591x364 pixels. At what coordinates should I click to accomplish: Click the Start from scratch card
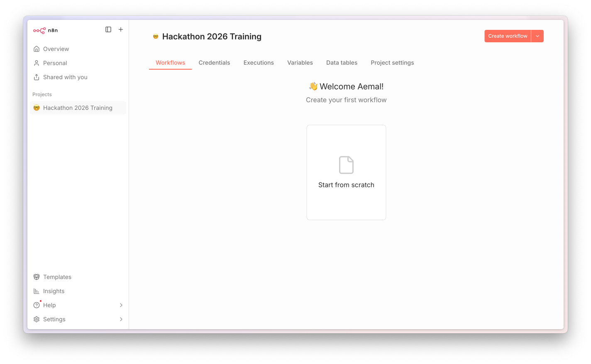coord(346,172)
